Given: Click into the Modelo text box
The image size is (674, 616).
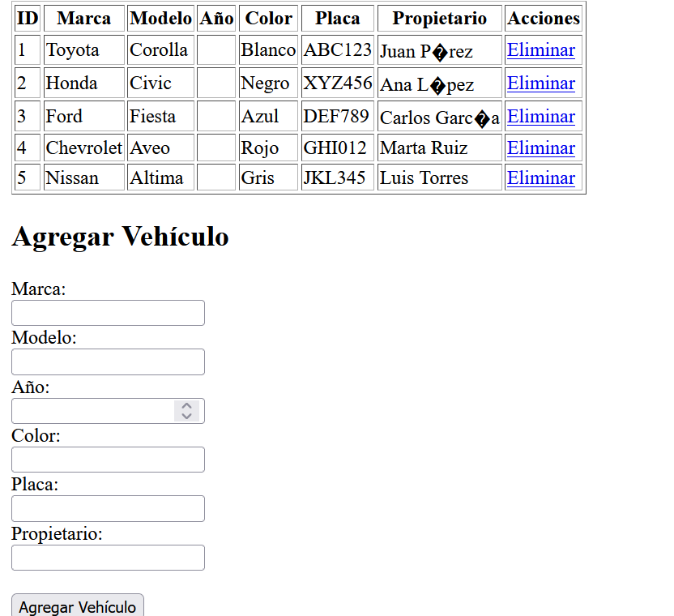Looking at the screenshot, I should 108,361.
